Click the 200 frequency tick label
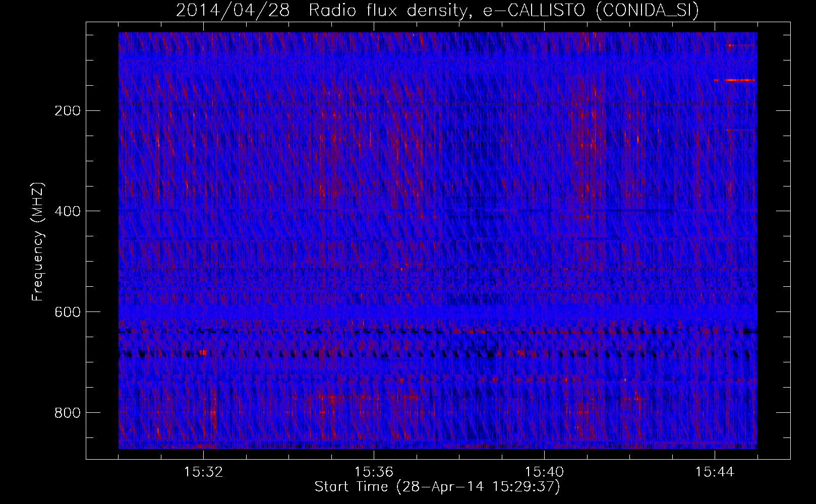The image size is (816, 504). (x=68, y=110)
